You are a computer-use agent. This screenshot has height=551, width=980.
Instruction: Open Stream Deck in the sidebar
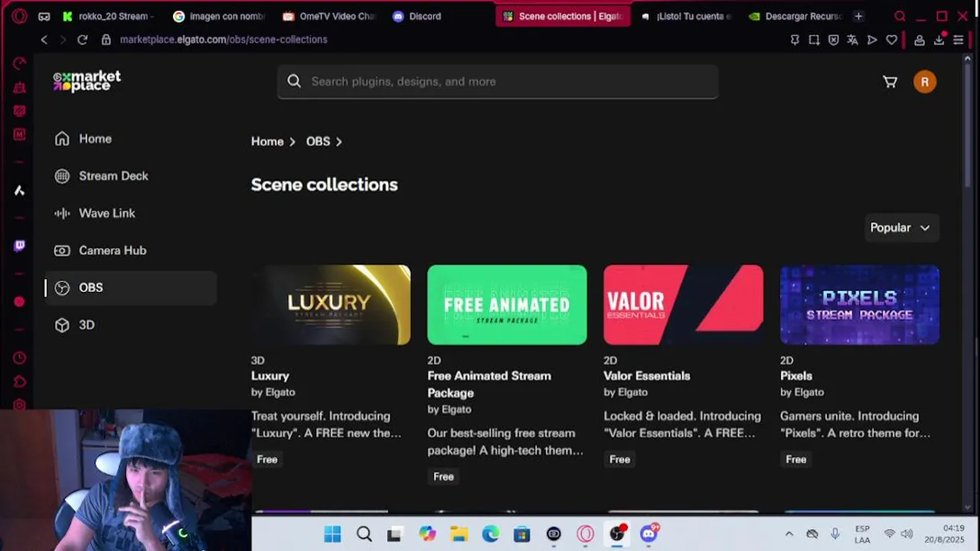pos(131,176)
